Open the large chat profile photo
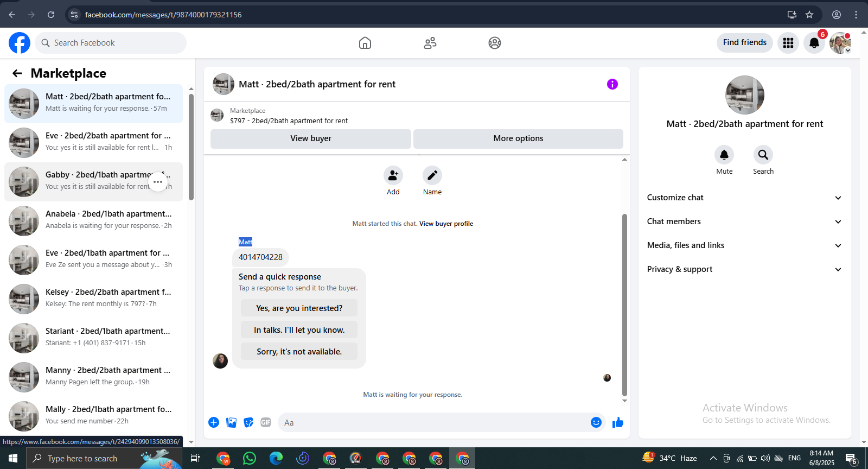 tap(745, 95)
